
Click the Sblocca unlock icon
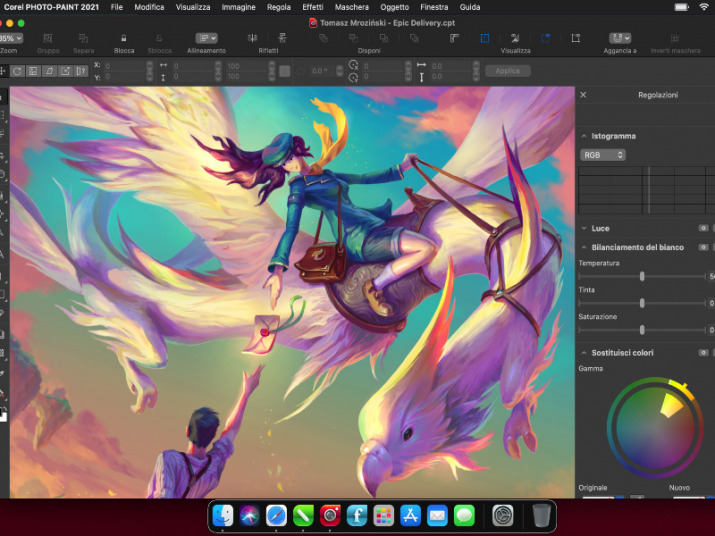(159, 38)
